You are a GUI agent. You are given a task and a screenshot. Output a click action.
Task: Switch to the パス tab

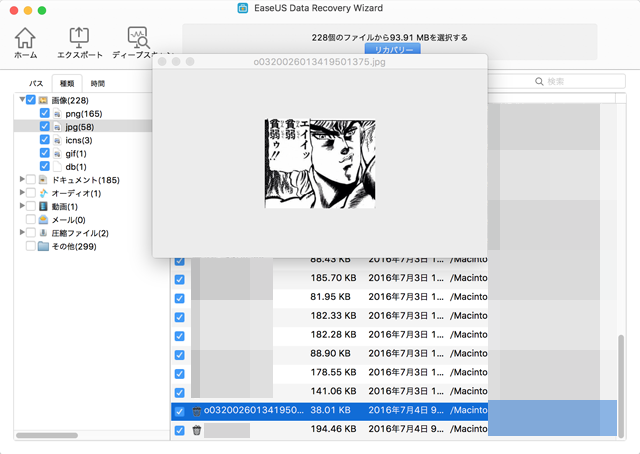click(x=36, y=83)
